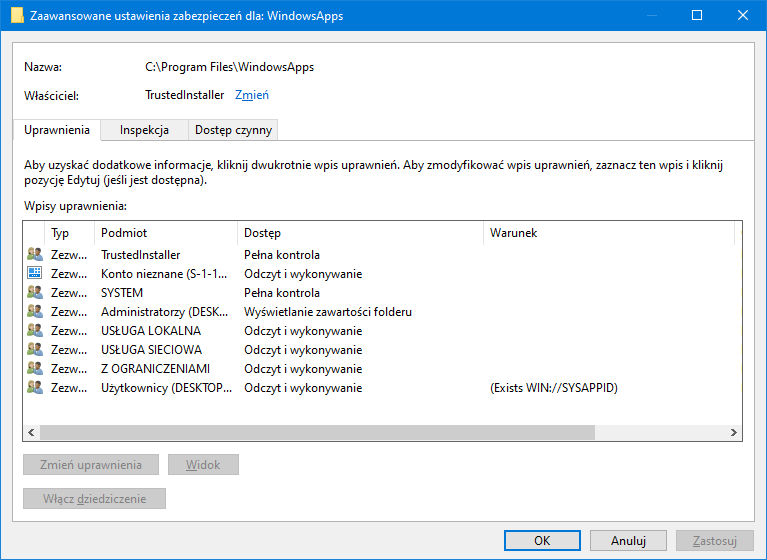
Task: Click the horizontal scrollbar left arrow
Action: pyautogui.click(x=31, y=432)
